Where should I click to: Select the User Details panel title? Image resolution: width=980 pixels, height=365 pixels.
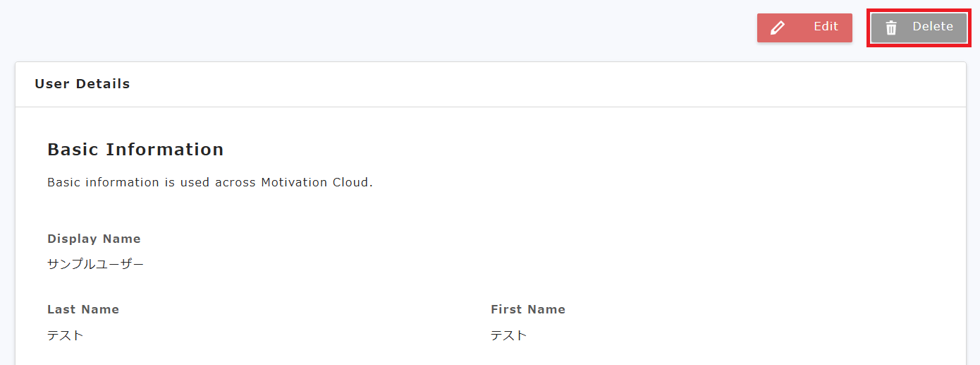click(x=82, y=84)
